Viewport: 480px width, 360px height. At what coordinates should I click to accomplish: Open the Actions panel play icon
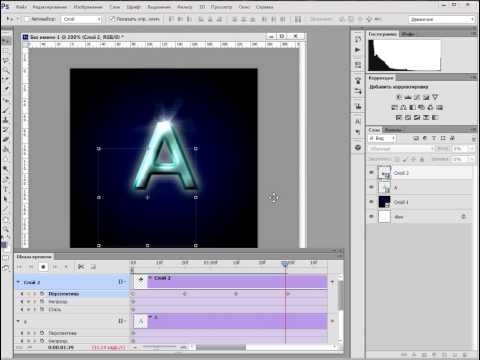pyautogui.click(x=358, y=50)
